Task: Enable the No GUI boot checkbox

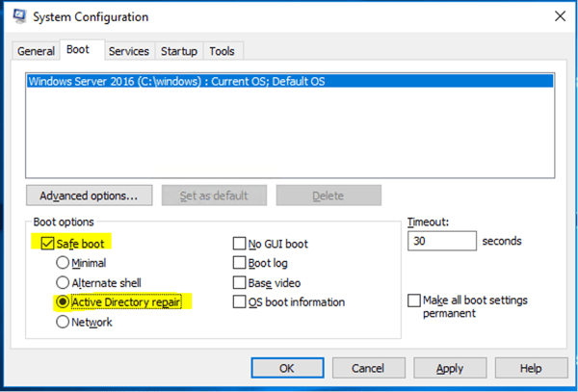Action: [239, 244]
